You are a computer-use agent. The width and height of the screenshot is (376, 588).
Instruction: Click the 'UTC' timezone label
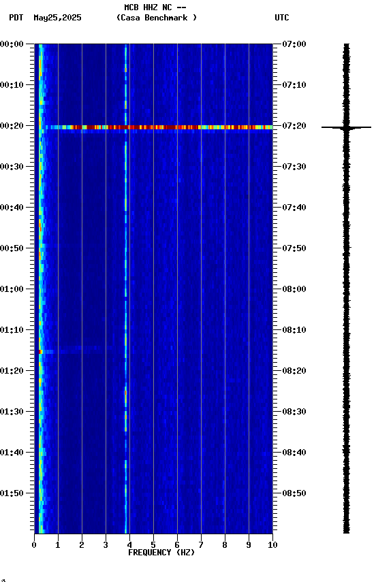pyautogui.click(x=282, y=18)
